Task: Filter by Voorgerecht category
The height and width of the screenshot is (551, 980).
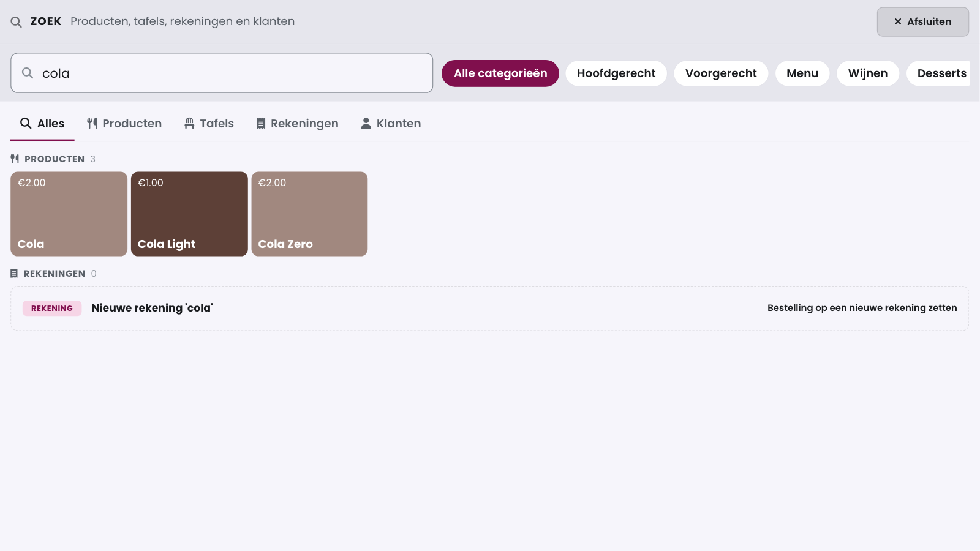Action: click(721, 73)
